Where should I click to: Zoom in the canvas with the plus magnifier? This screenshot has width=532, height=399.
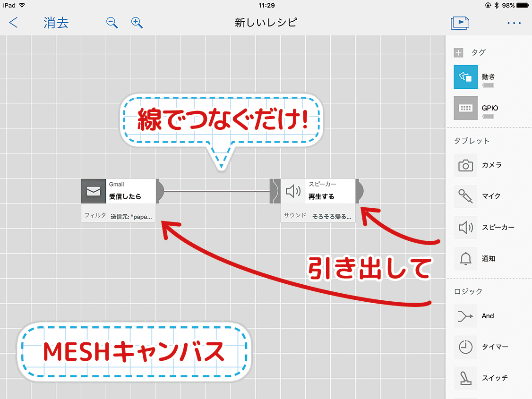click(137, 23)
